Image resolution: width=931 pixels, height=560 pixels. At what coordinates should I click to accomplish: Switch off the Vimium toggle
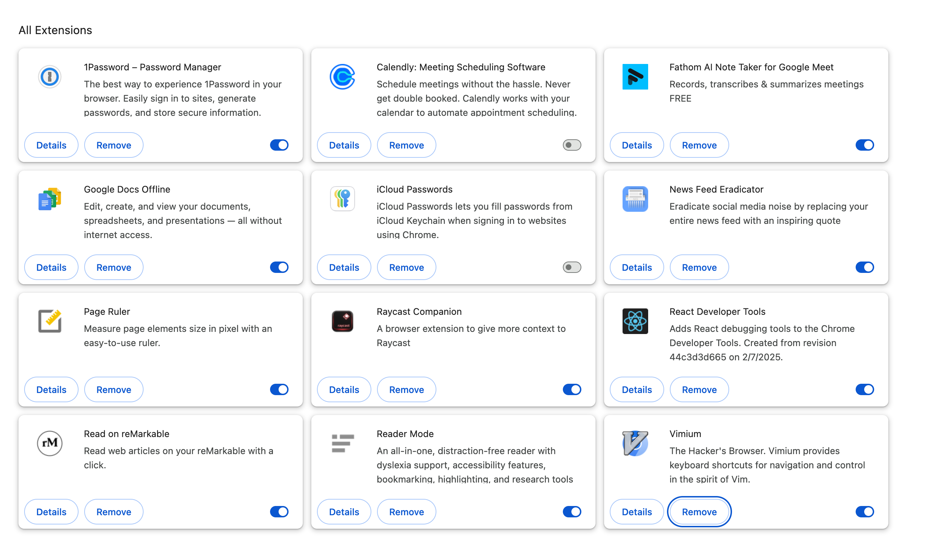coord(865,512)
